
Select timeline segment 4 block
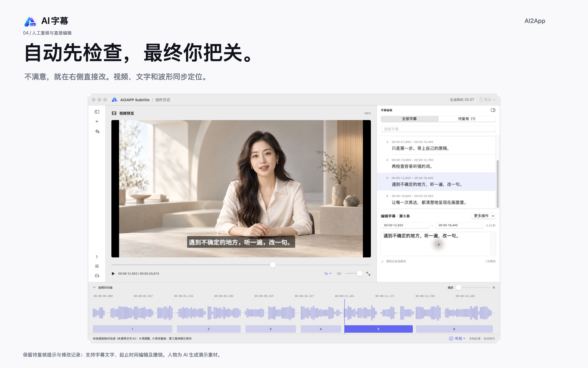[x=321, y=329]
